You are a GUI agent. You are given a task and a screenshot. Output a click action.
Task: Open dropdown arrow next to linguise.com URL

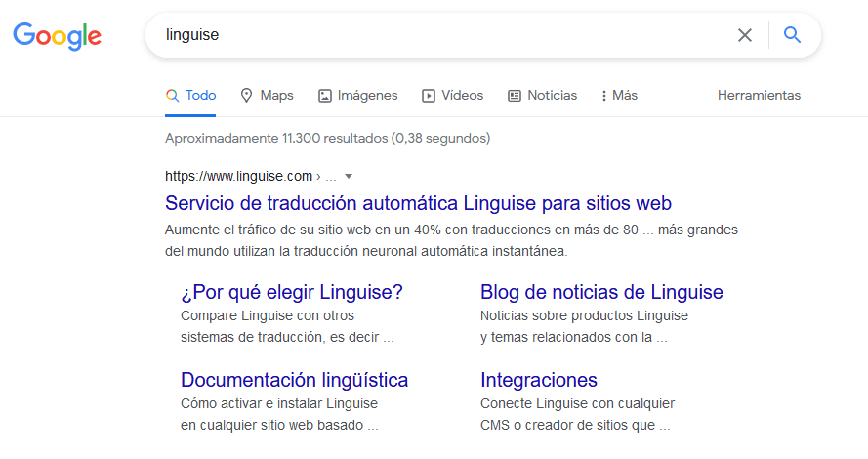point(349,177)
